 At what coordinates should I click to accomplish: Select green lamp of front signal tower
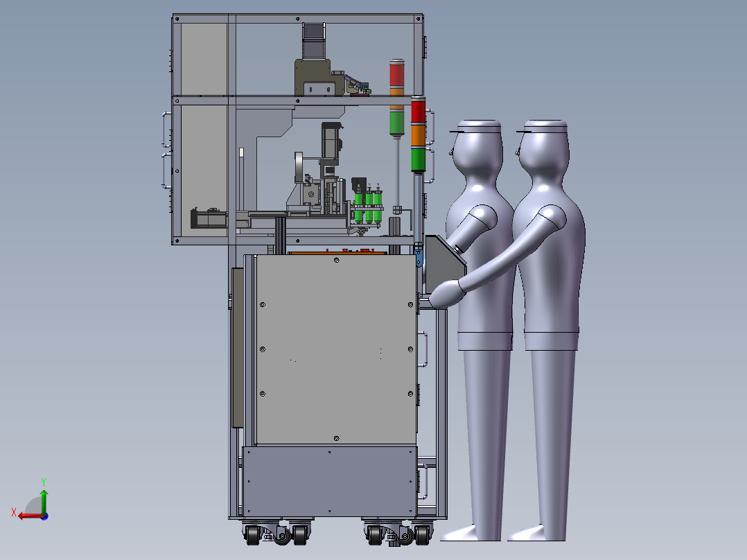[419, 159]
